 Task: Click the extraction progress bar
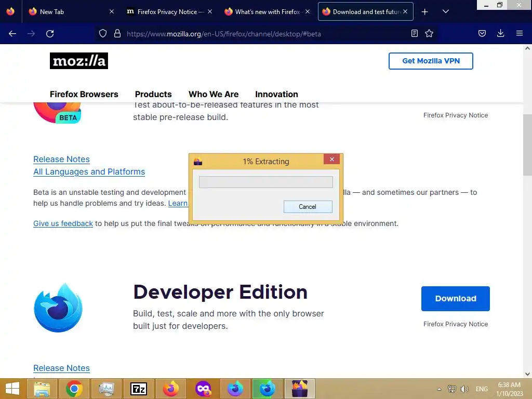tap(265, 182)
